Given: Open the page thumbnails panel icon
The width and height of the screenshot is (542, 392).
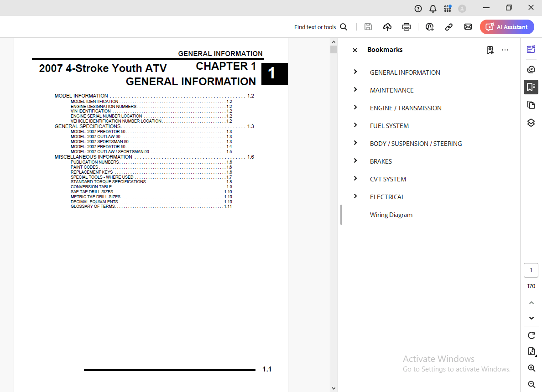Looking at the screenshot, I should [531, 105].
